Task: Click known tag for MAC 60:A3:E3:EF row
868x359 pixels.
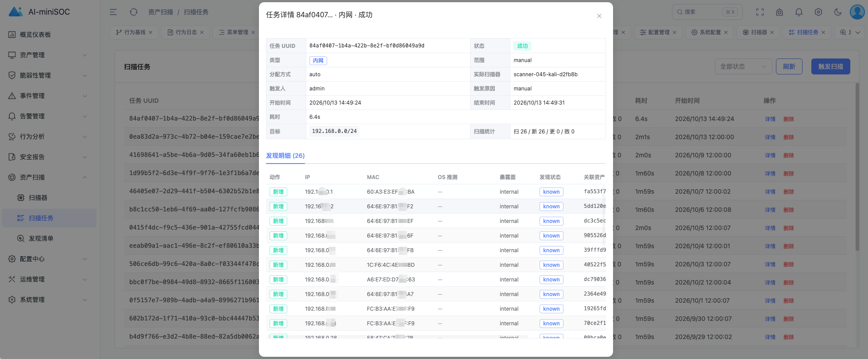Action: click(x=551, y=192)
